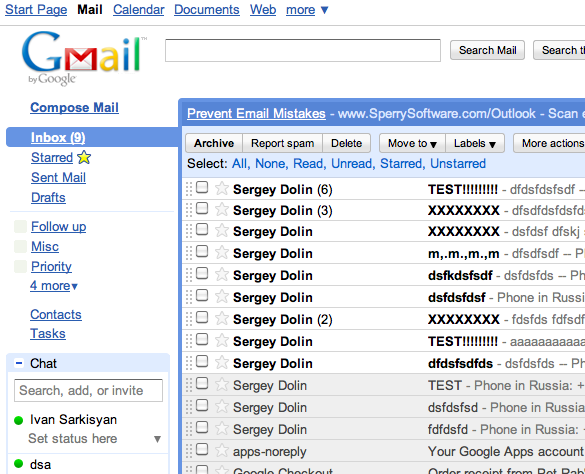The image size is (585, 474).
Task: Click the Gmail logo
Action: pyautogui.click(x=84, y=58)
